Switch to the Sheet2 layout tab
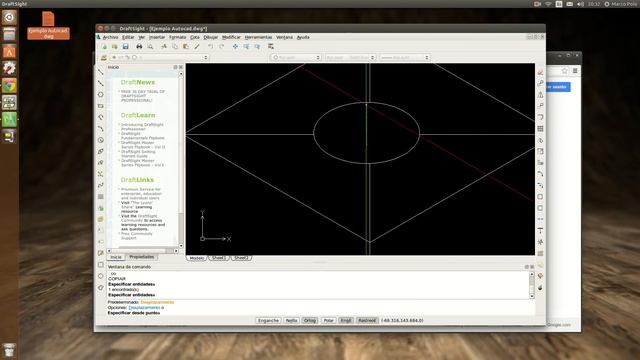The width and height of the screenshot is (640, 360). pos(241,258)
